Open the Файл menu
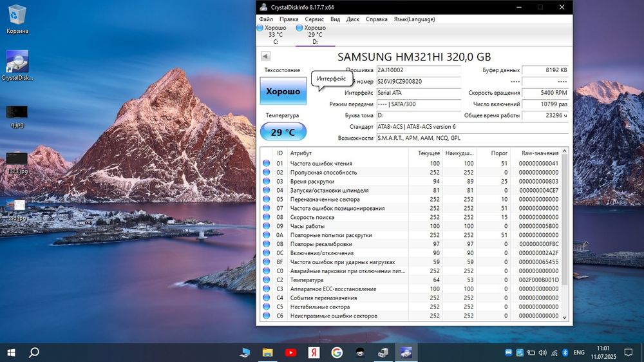 point(266,19)
